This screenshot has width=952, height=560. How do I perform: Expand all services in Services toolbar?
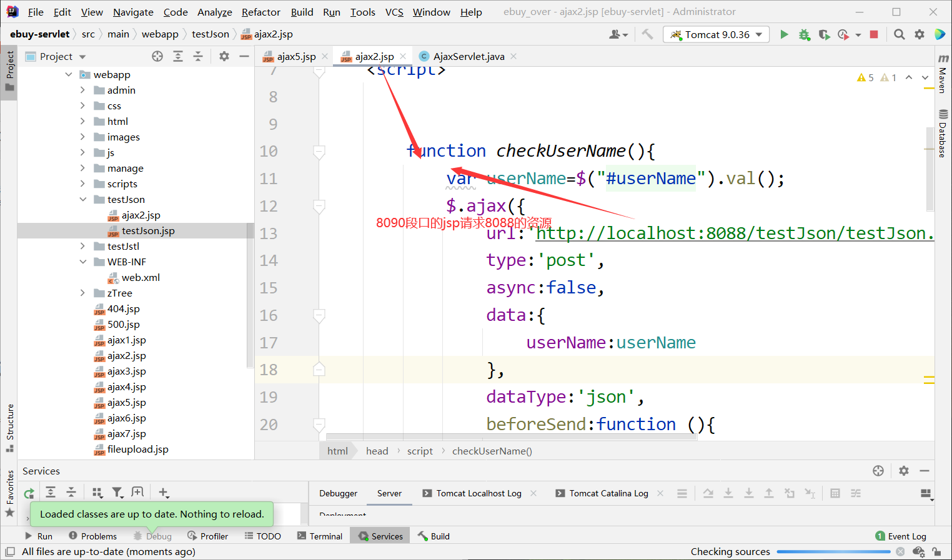point(51,493)
